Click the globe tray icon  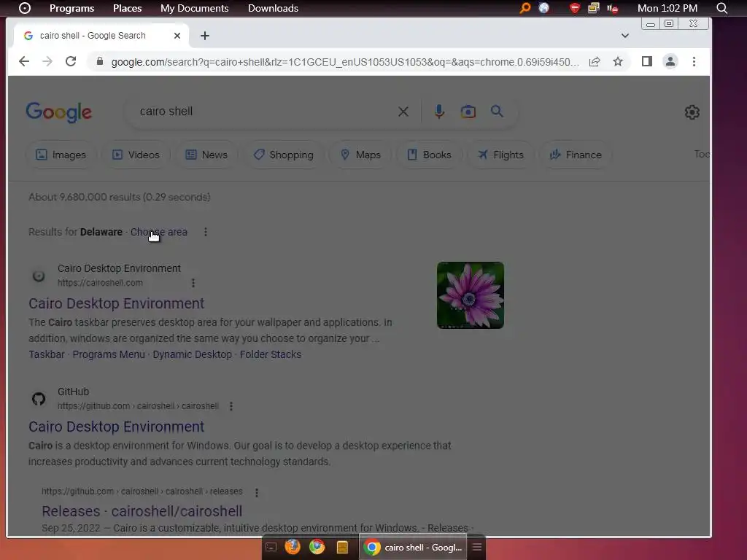[543, 8]
